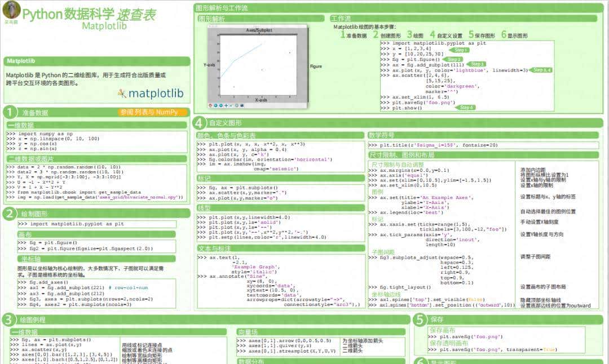This screenshot has height=364, width=609.
Task: Click the green Step 1 tag
Action: tap(460, 50)
